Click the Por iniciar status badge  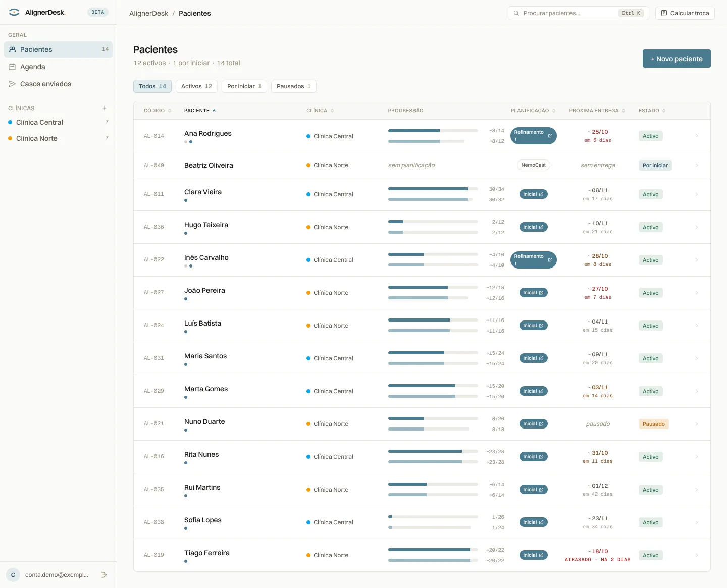pos(655,165)
